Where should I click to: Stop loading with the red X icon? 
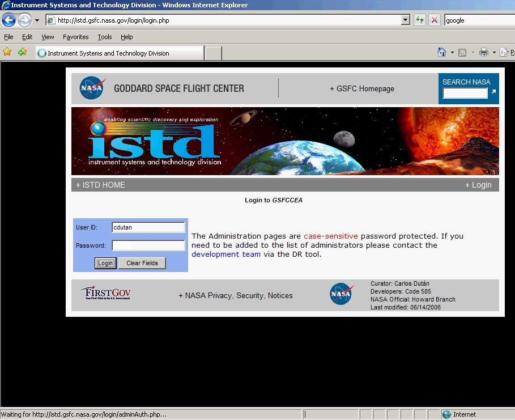[435, 20]
